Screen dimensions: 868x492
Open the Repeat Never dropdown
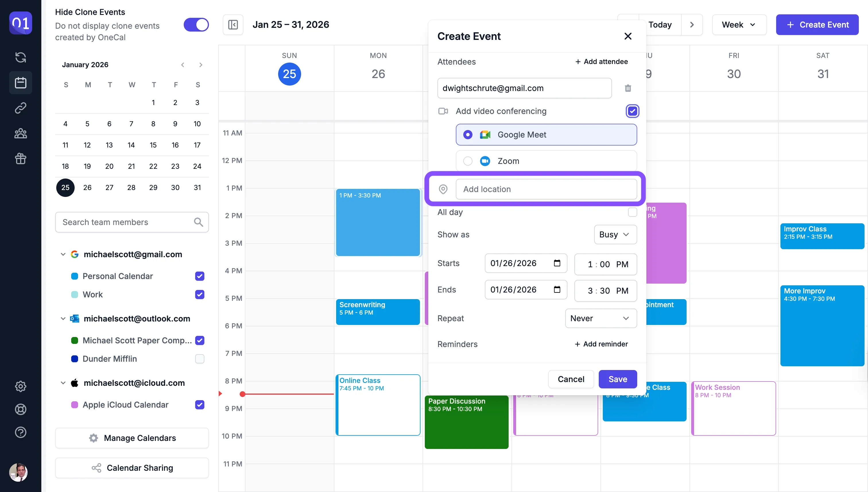(x=600, y=318)
